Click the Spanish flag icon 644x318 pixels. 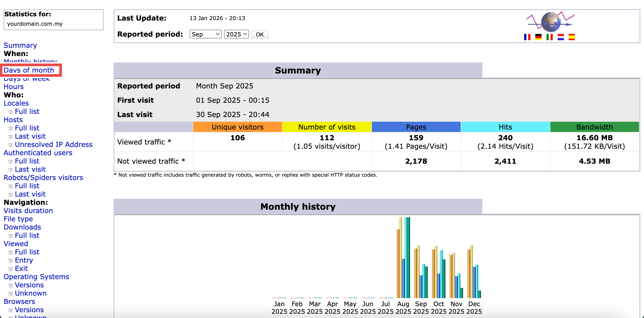(x=572, y=37)
